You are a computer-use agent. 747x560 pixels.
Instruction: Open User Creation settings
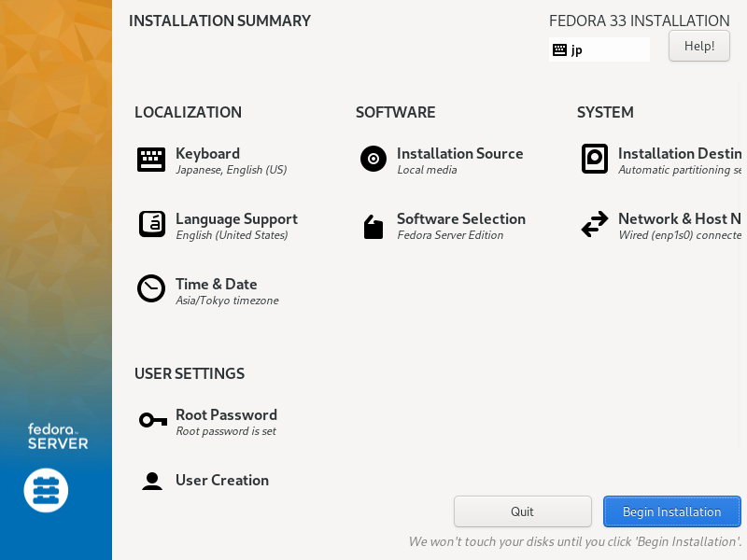pos(222,480)
